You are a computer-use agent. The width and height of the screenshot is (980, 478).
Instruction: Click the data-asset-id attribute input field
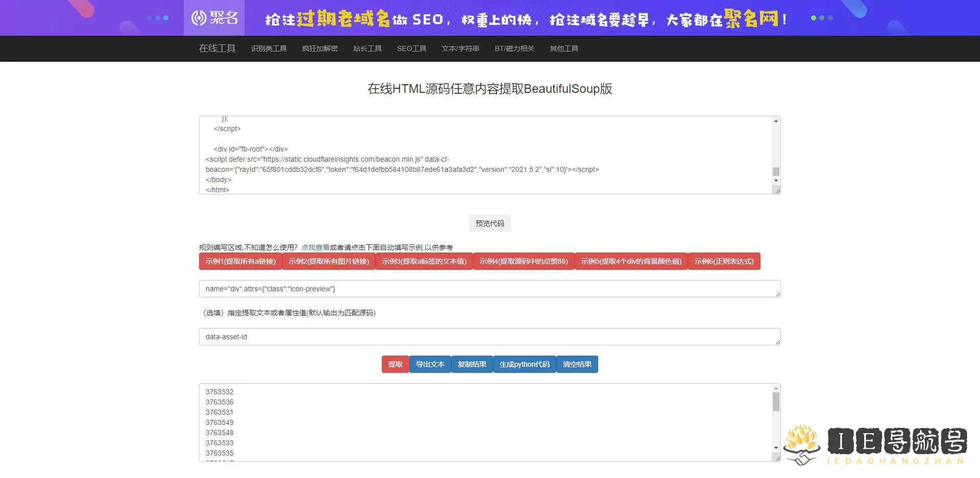[489, 337]
